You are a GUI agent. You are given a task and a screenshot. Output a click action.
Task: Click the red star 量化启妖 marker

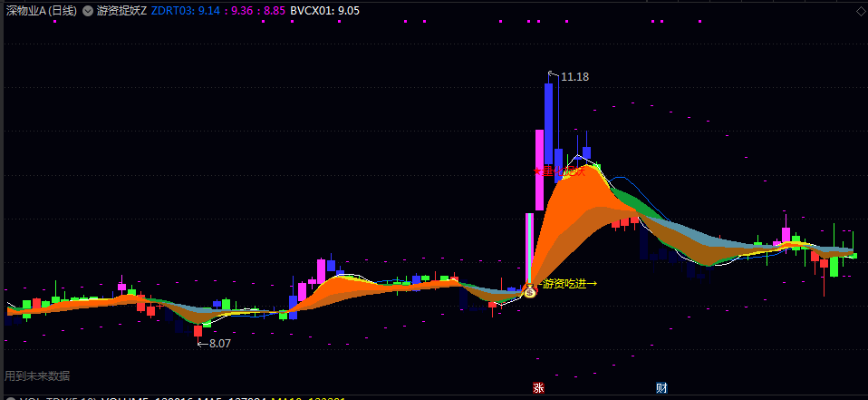(x=558, y=171)
